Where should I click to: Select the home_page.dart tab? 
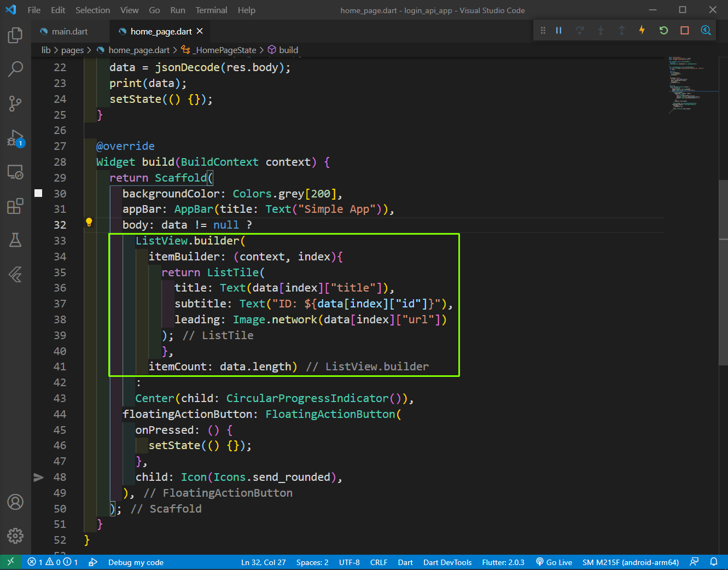[x=161, y=31]
